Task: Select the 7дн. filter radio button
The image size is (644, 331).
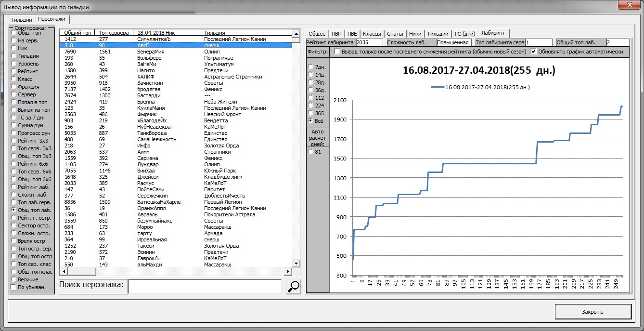Action: 311,67
